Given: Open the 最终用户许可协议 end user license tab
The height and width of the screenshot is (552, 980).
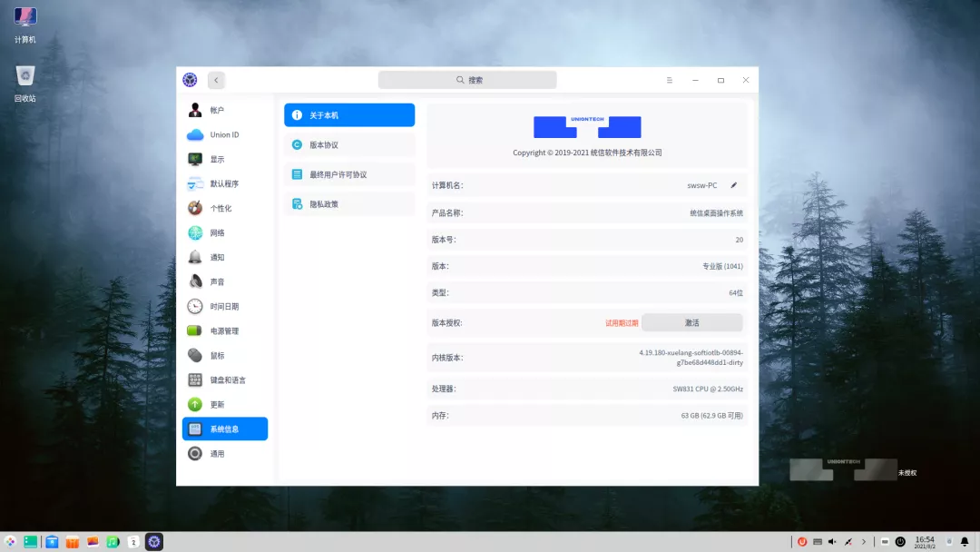Looking at the screenshot, I should (349, 174).
